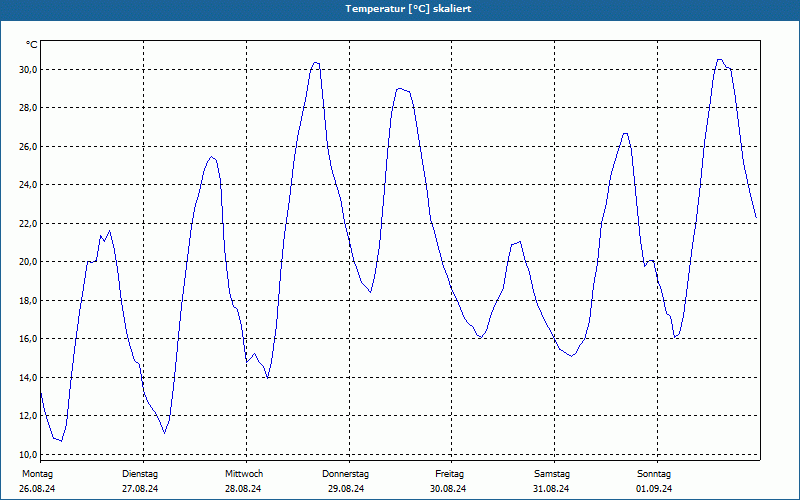This screenshot has width=800, height=500.
Task: Click the date 30.08.24
Action: pos(448,489)
